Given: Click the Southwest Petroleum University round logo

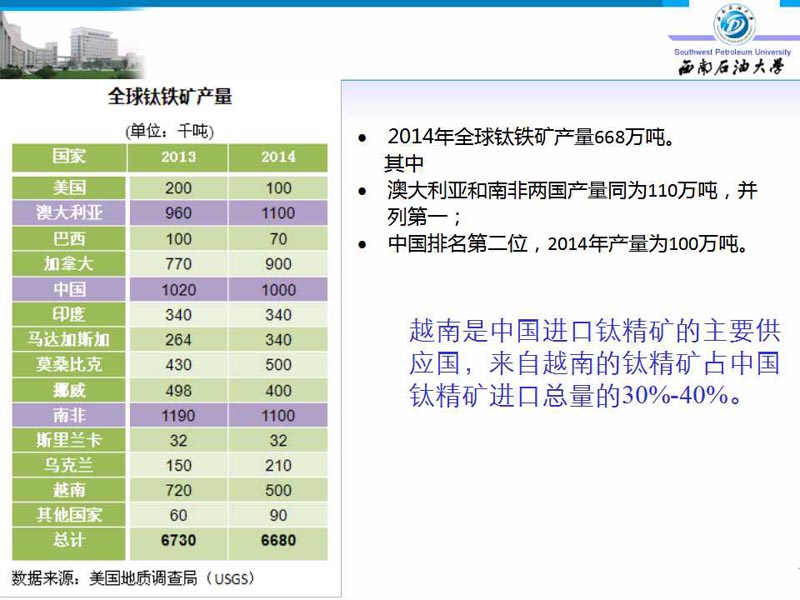Looking at the screenshot, I should click(x=733, y=25).
